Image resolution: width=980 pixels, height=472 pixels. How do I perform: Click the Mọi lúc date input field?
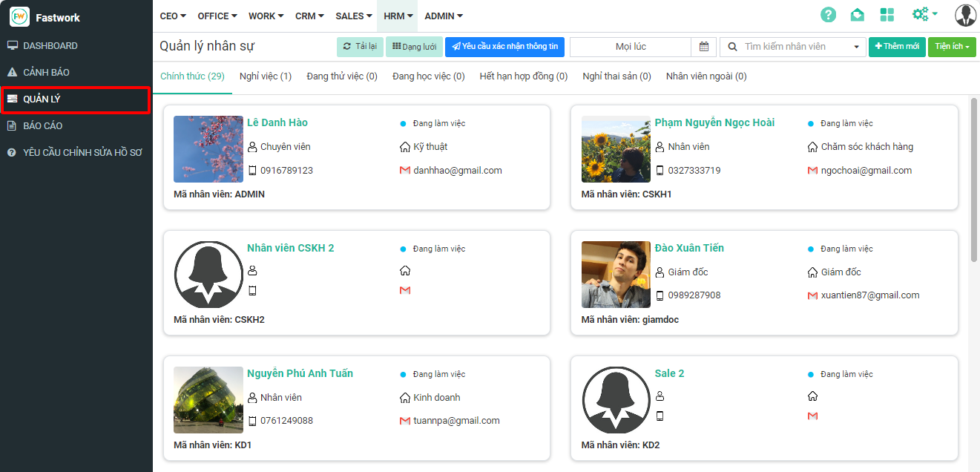pos(630,47)
